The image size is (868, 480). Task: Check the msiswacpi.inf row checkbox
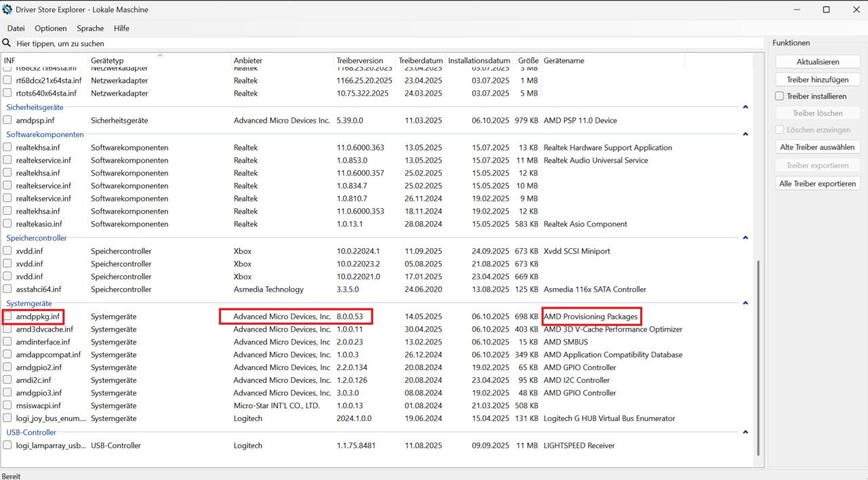(8, 406)
